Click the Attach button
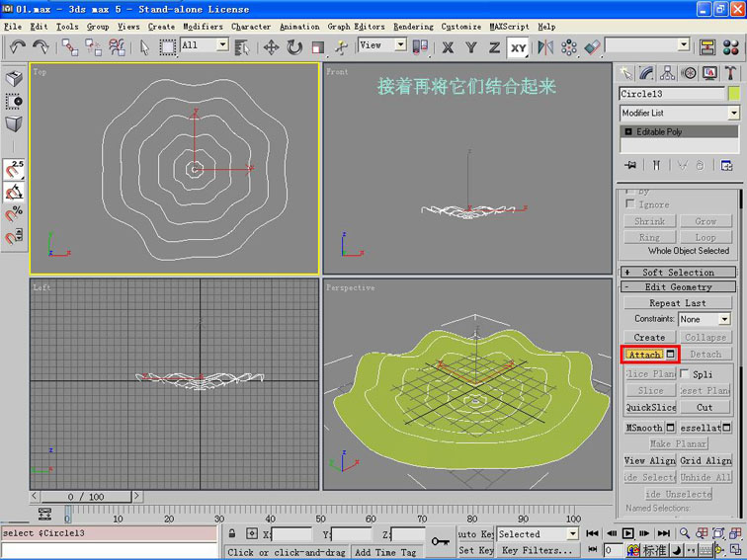The width and height of the screenshot is (747, 560). (644, 355)
